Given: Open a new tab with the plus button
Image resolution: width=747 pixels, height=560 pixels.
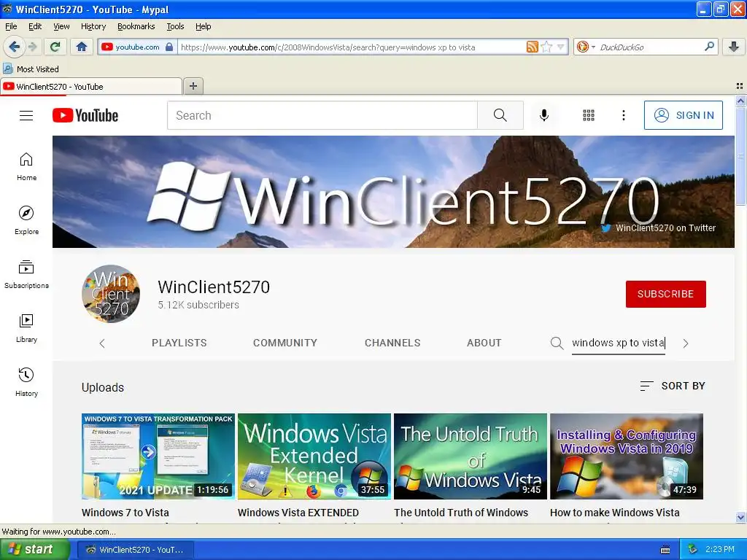Looking at the screenshot, I should (x=193, y=86).
